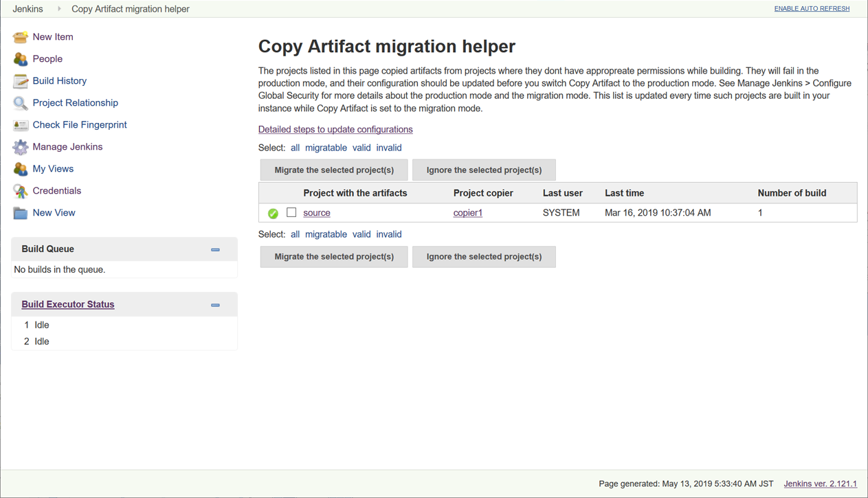Click the Project copier column header
This screenshot has height=498, width=868.
[x=483, y=193]
